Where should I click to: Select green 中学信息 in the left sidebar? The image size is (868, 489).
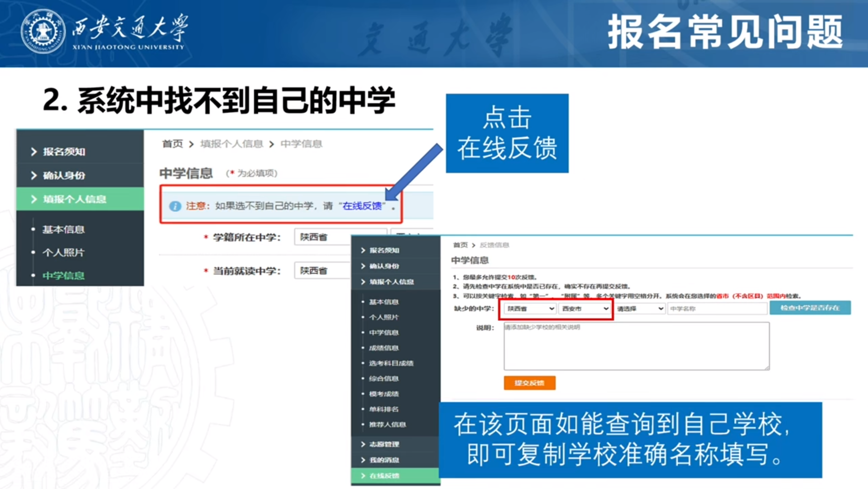coord(63,276)
